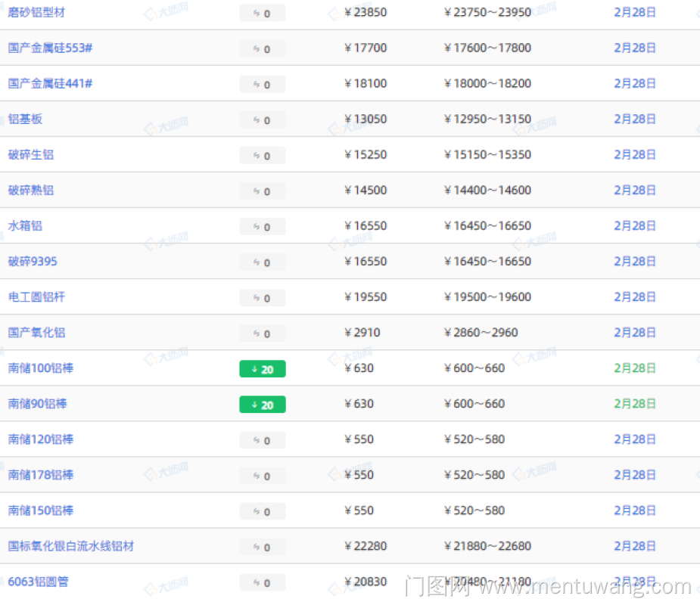This screenshot has width=700, height=605.
Task: Click the 国产氧化铝 product name
Action: 36,332
